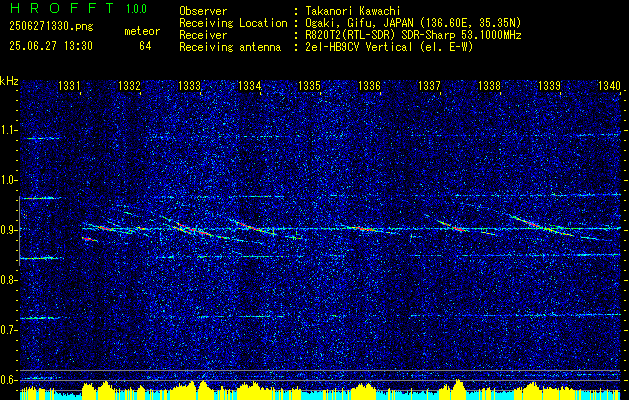Click the Receiver label
629x400 pixels.
pyautogui.click(x=203, y=35)
